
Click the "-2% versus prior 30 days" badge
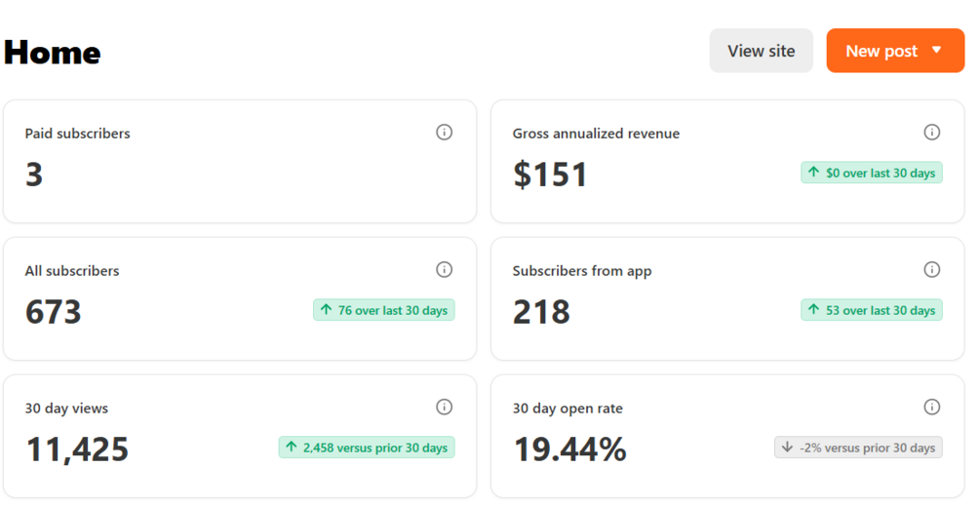click(858, 448)
